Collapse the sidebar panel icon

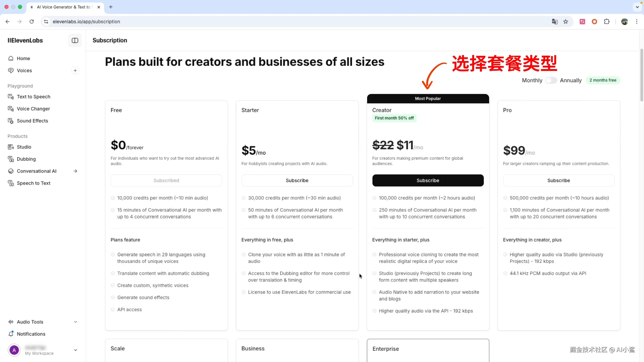(75, 40)
